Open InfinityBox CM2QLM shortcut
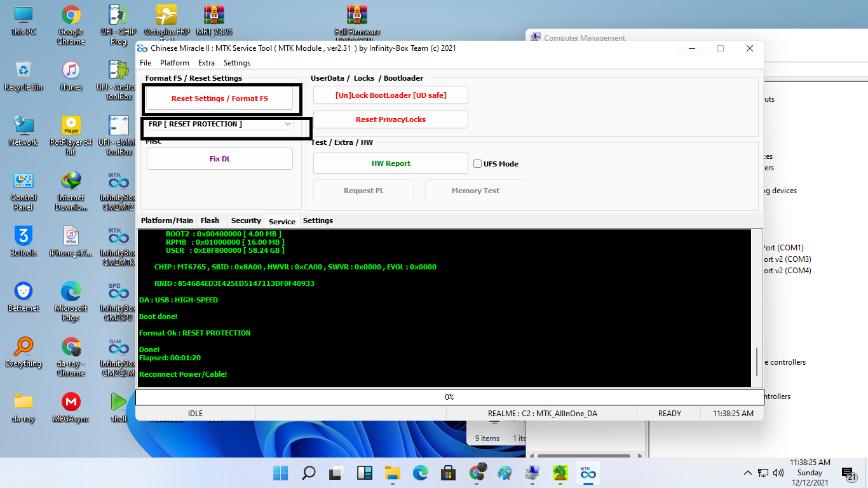The image size is (868, 488). (118, 356)
